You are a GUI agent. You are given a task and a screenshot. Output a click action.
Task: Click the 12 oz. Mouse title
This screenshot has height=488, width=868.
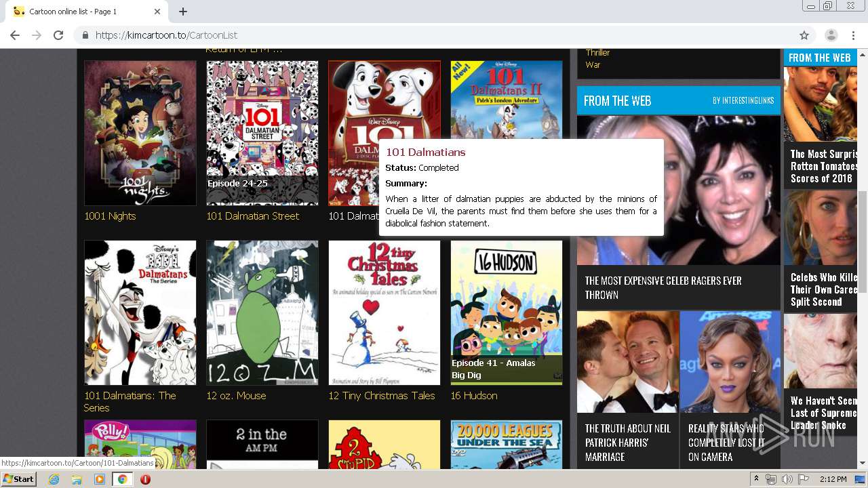click(x=236, y=396)
